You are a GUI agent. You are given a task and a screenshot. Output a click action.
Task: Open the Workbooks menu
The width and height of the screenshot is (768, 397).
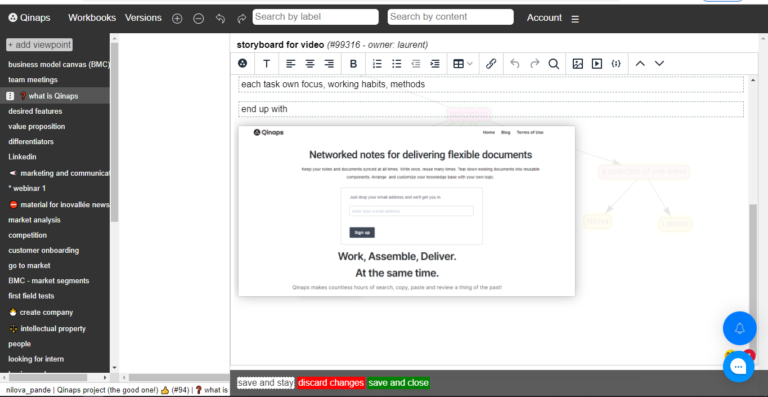pyautogui.click(x=92, y=18)
